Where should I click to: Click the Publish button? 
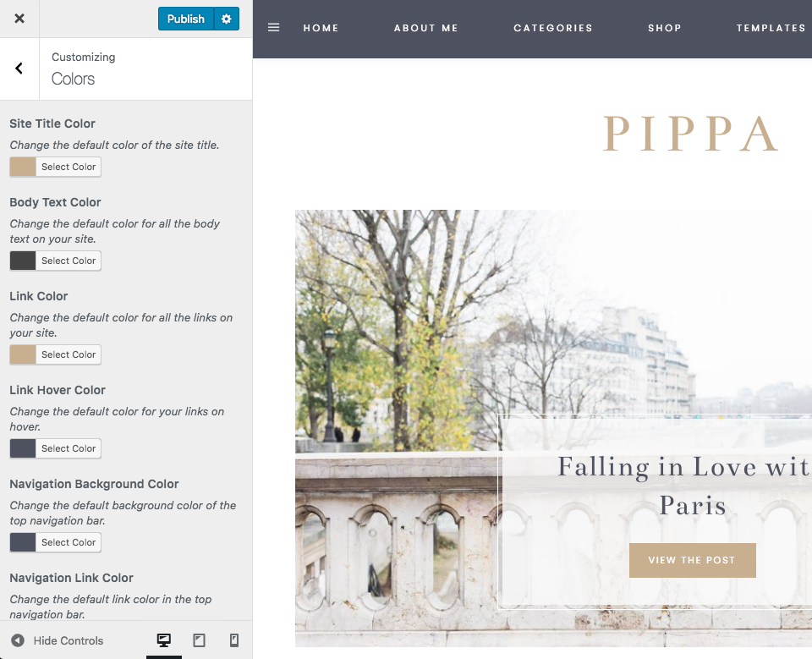(x=186, y=19)
